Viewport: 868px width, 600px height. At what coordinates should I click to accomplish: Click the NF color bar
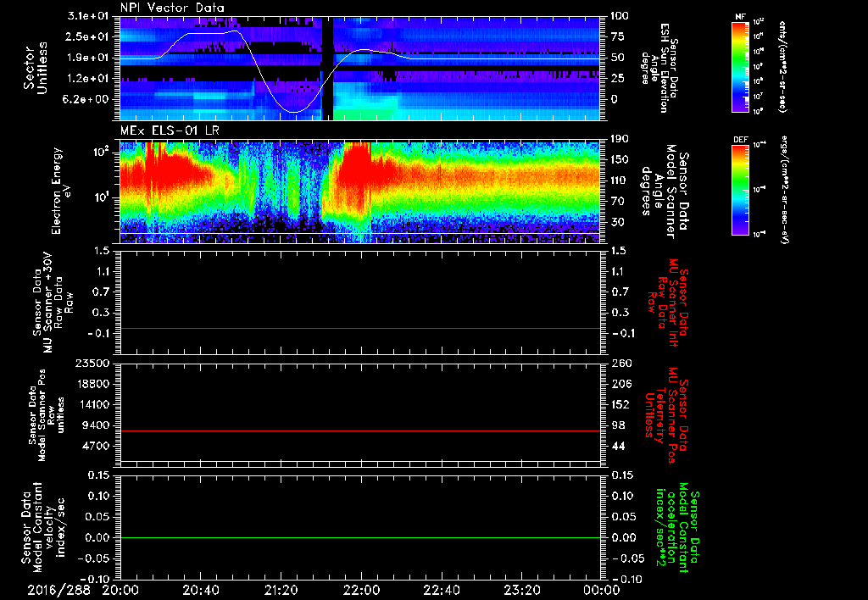pos(741,66)
